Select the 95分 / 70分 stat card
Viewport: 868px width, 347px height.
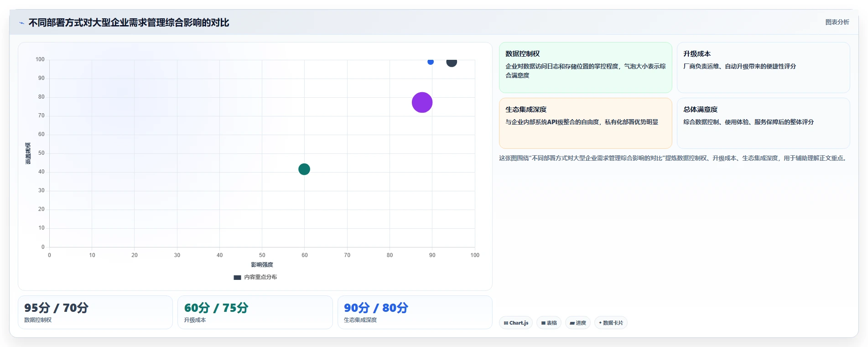coord(95,312)
